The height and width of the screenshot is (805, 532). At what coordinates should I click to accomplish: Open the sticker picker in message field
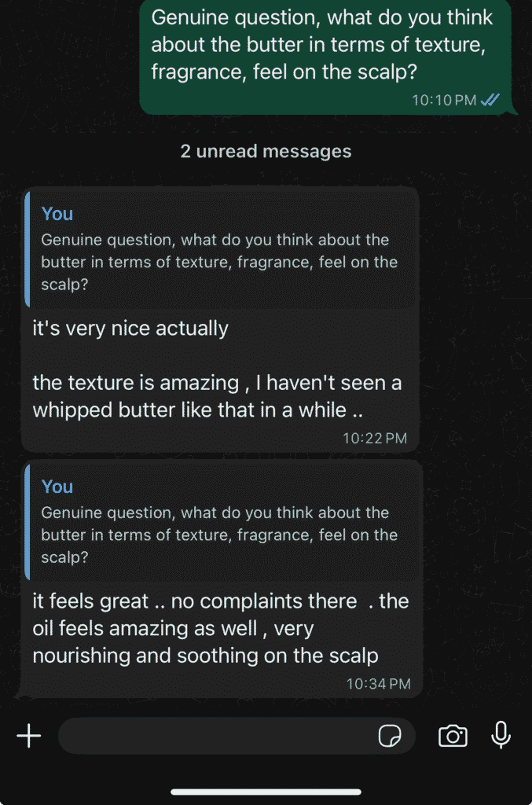tap(390, 736)
